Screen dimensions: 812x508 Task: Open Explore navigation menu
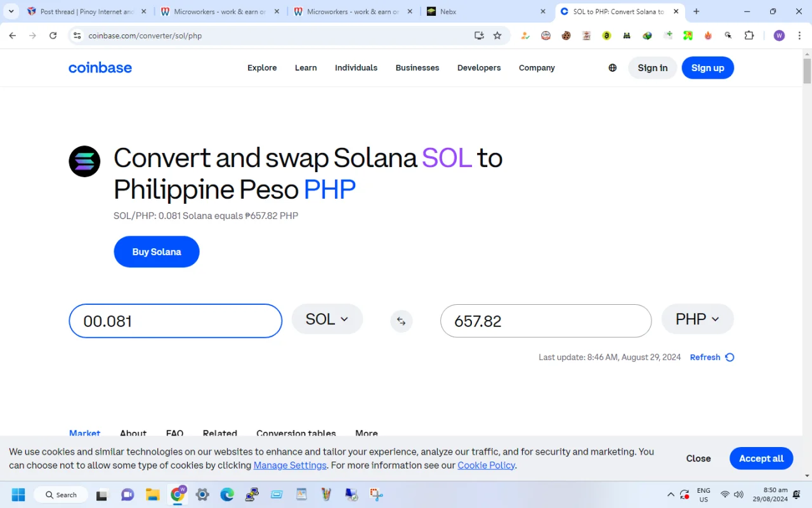262,68
